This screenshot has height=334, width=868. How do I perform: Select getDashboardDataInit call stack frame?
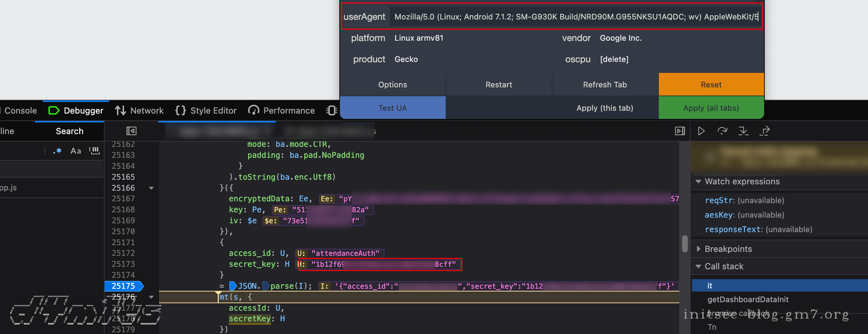point(747,300)
